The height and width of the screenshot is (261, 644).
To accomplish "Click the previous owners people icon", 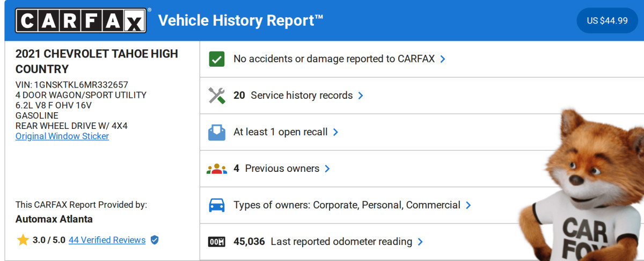I will pyautogui.click(x=217, y=169).
